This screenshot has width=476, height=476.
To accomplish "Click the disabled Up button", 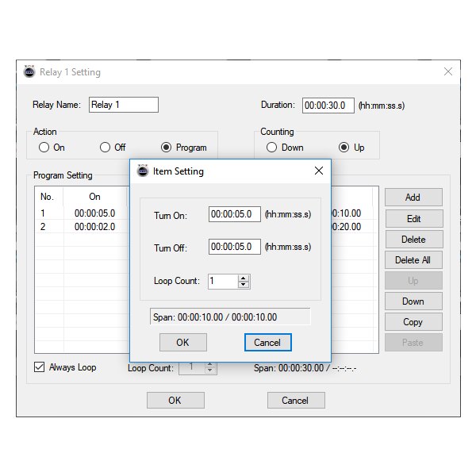I will [413, 281].
